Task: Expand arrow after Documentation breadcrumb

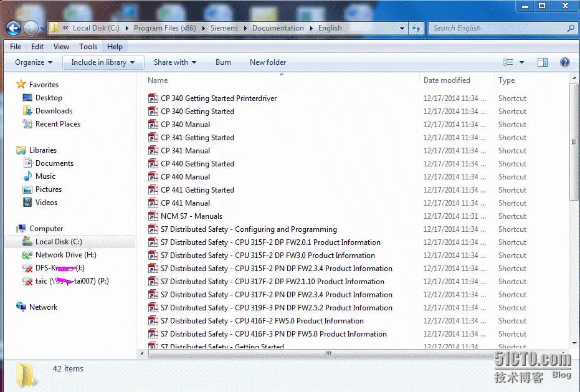Action: [x=311, y=28]
